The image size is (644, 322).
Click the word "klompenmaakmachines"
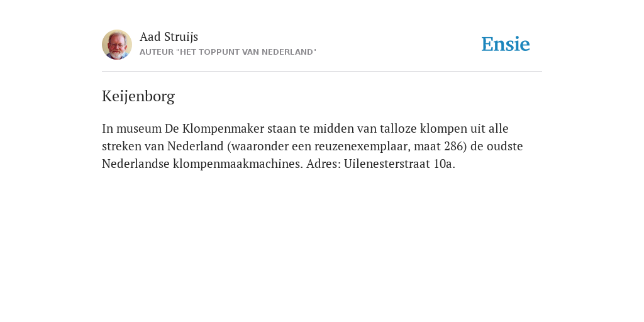(x=238, y=164)
